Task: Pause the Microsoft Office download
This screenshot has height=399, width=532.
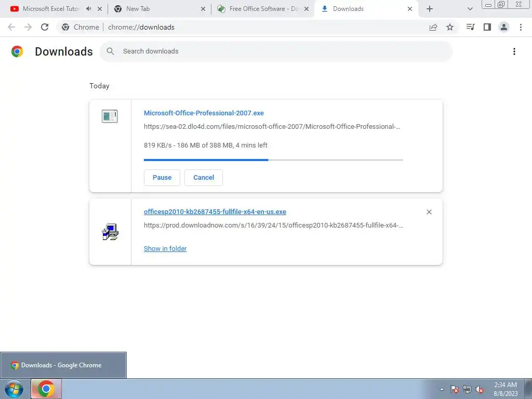Action: pyautogui.click(x=162, y=178)
